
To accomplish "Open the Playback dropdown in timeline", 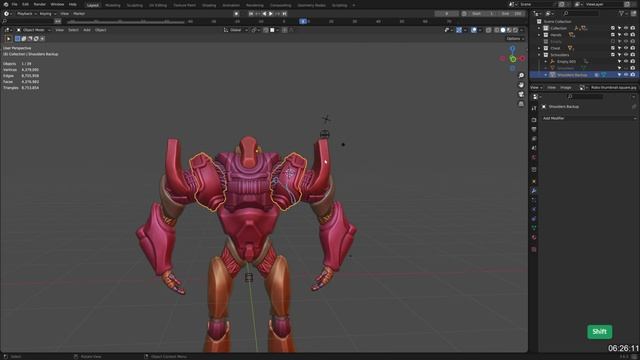I will [27, 13].
